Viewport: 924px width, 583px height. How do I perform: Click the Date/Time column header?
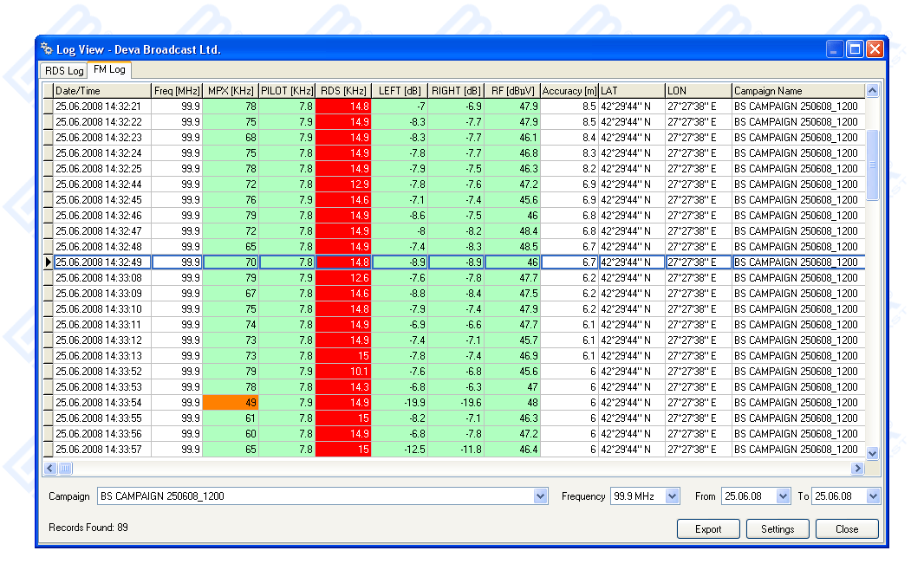pos(101,91)
